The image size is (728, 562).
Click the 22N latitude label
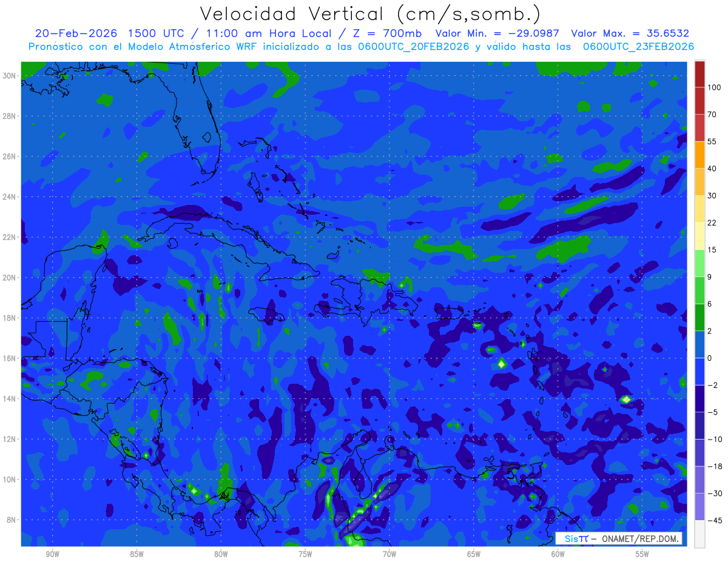(10, 237)
